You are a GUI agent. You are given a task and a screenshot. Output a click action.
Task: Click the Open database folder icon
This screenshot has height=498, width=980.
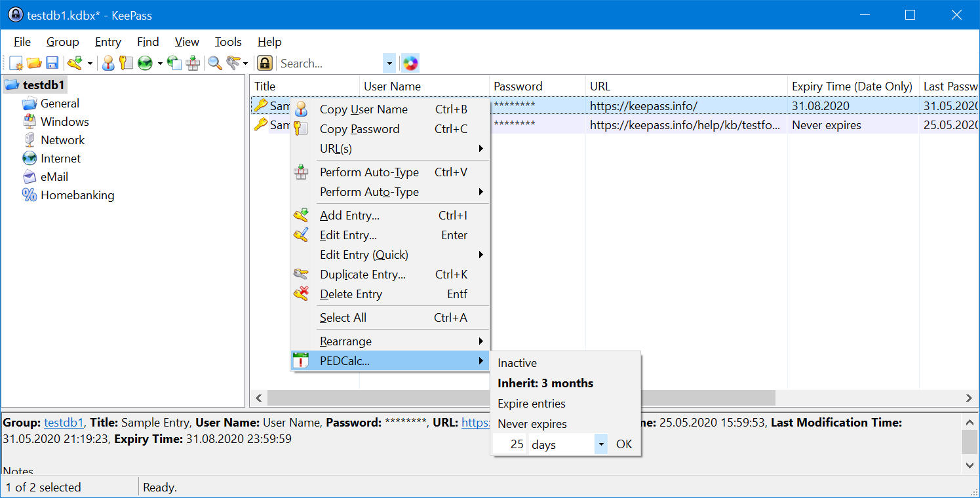point(34,64)
